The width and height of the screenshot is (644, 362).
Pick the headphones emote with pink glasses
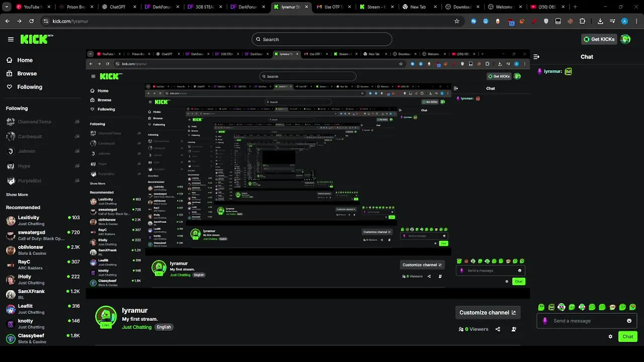coord(561,307)
